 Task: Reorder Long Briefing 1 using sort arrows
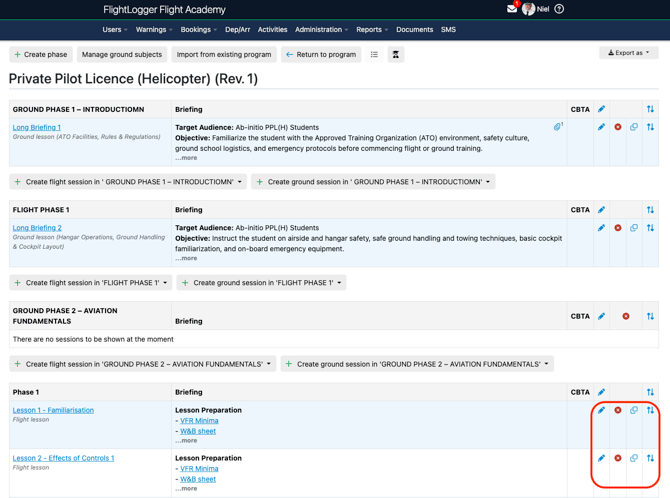tap(650, 127)
